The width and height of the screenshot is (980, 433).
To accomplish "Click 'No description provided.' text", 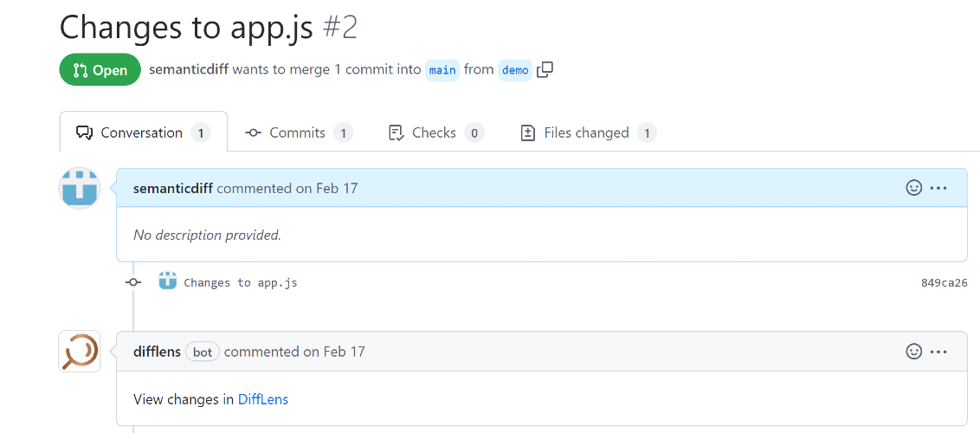I will (x=207, y=236).
